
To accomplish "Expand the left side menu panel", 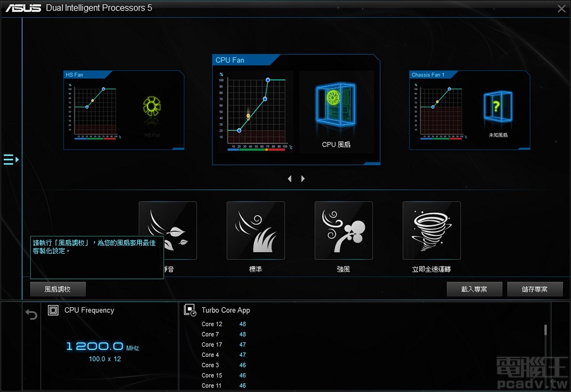I will pos(11,160).
